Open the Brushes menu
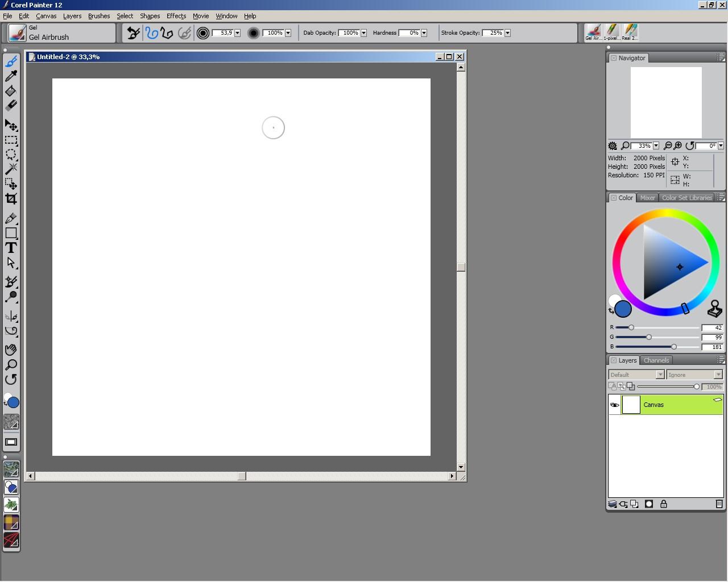The image size is (728, 582). point(99,16)
